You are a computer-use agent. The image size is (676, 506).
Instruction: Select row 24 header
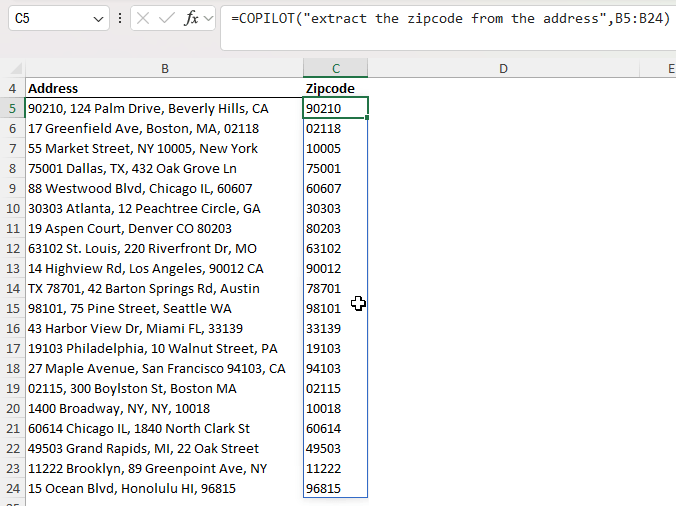(x=13, y=488)
